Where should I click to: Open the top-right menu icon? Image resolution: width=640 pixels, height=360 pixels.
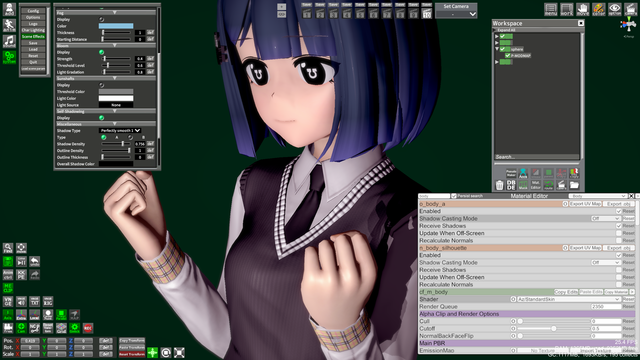click(x=551, y=9)
